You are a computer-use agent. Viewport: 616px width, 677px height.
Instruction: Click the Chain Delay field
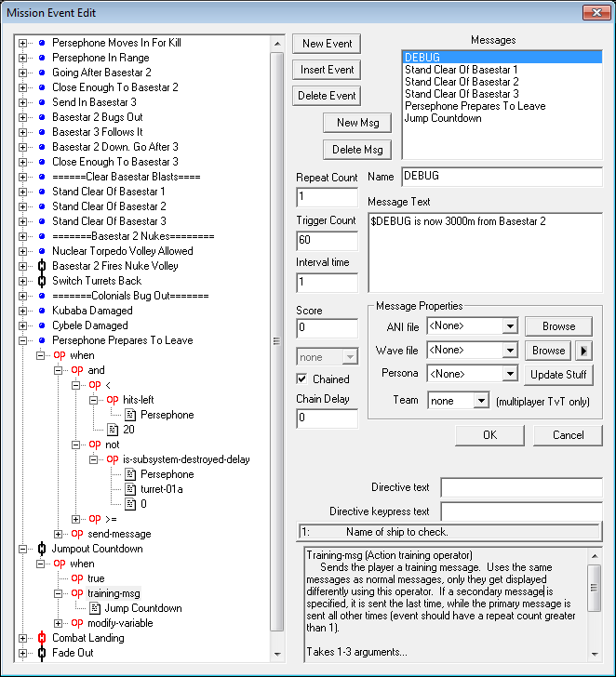(327, 418)
